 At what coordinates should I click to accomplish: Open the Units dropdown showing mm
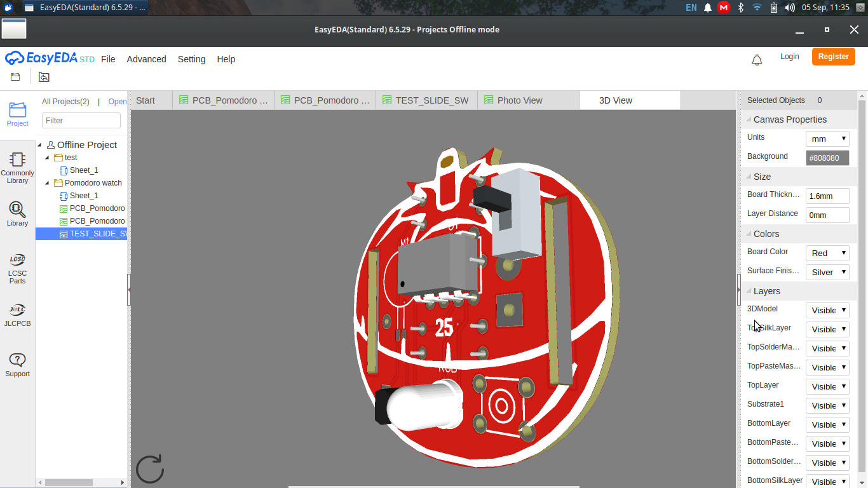(827, 138)
